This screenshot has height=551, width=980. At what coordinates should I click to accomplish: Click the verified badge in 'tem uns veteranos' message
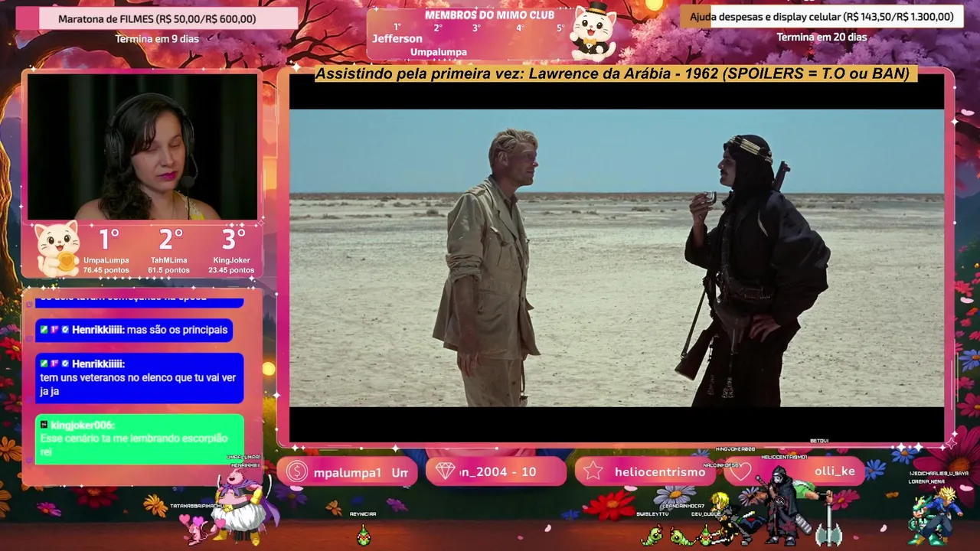[x=65, y=364]
